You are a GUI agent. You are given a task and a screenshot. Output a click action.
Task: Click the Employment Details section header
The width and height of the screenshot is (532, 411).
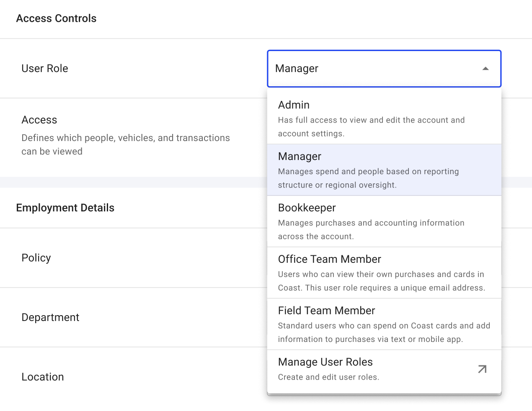coord(65,208)
